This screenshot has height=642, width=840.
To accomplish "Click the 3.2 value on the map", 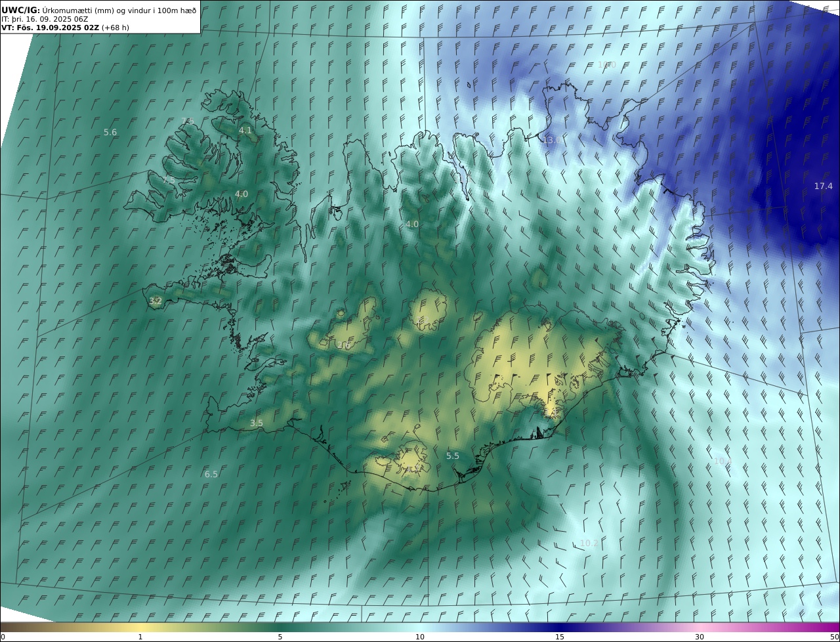I will point(155,301).
